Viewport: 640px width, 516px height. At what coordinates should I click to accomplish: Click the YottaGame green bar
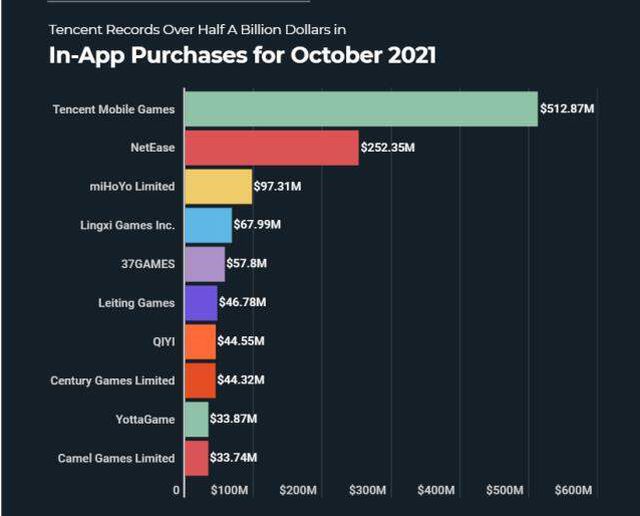click(x=197, y=419)
